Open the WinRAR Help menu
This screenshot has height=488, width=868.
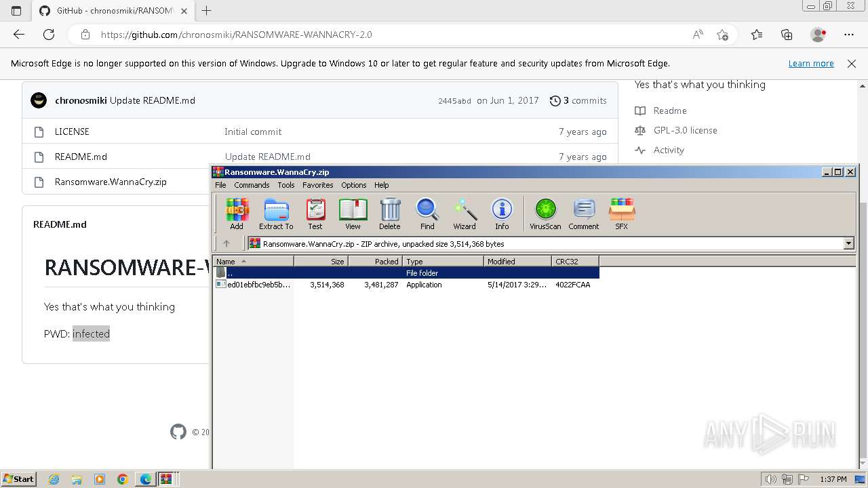tap(382, 185)
